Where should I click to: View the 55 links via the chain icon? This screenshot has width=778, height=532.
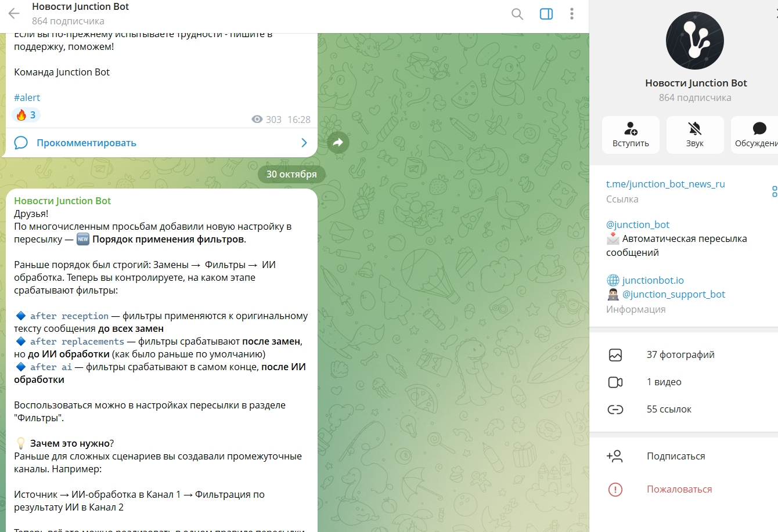coord(615,409)
